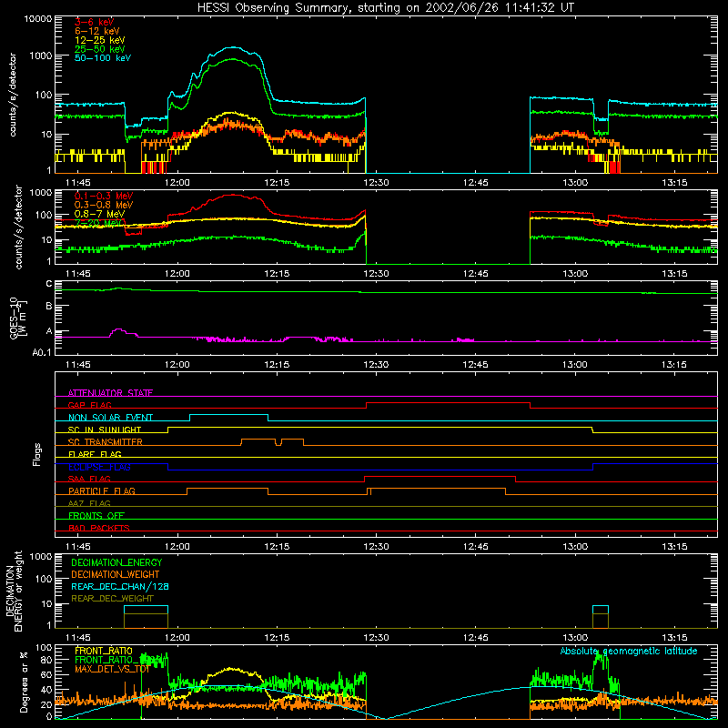Click the 10000 tick label in top panel
Image resolution: width=728 pixels, height=728 pixels.
pyautogui.click(x=38, y=18)
